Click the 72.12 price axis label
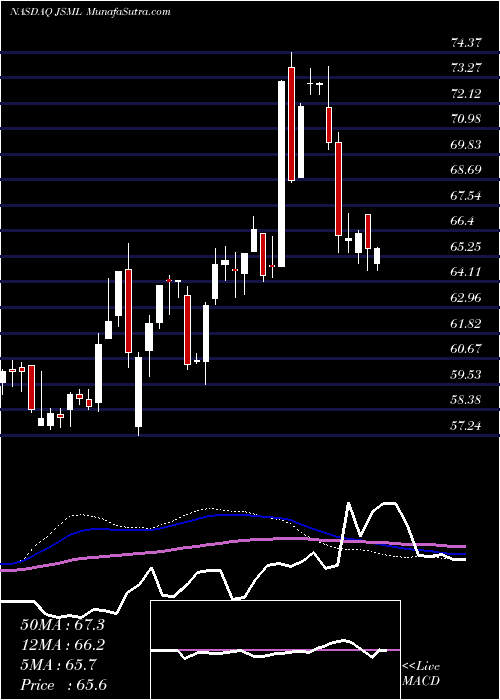 (467, 94)
